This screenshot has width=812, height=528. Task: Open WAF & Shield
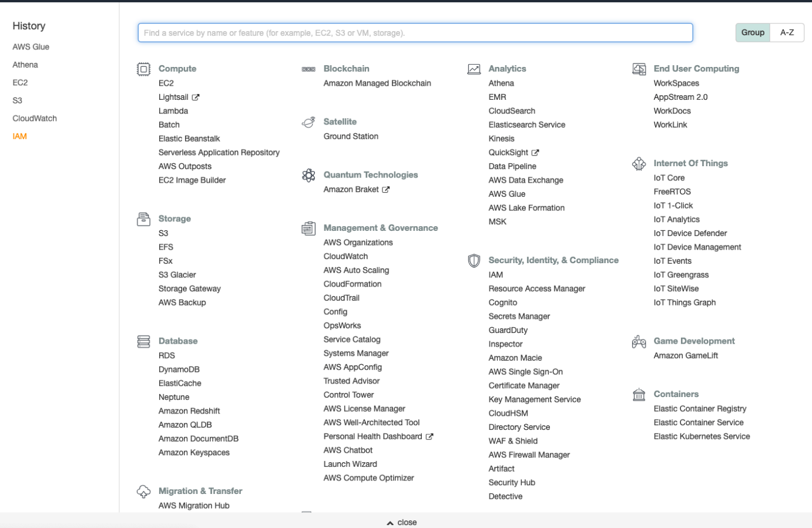coord(514,441)
